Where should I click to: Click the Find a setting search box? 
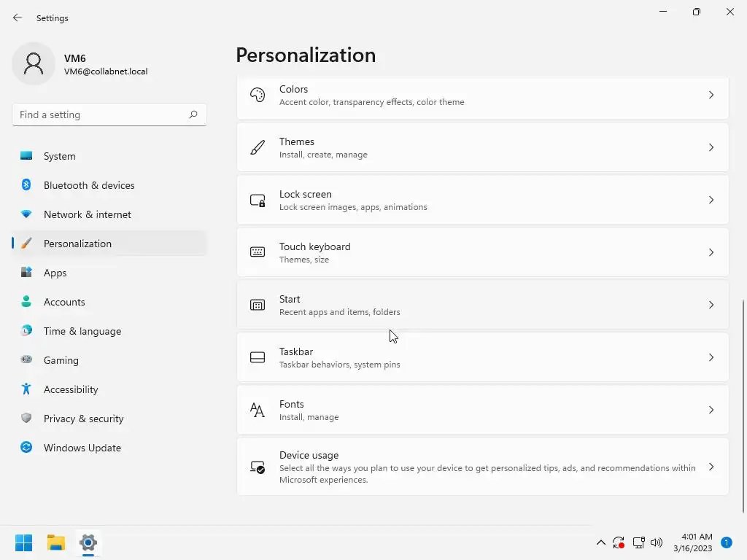101,114
